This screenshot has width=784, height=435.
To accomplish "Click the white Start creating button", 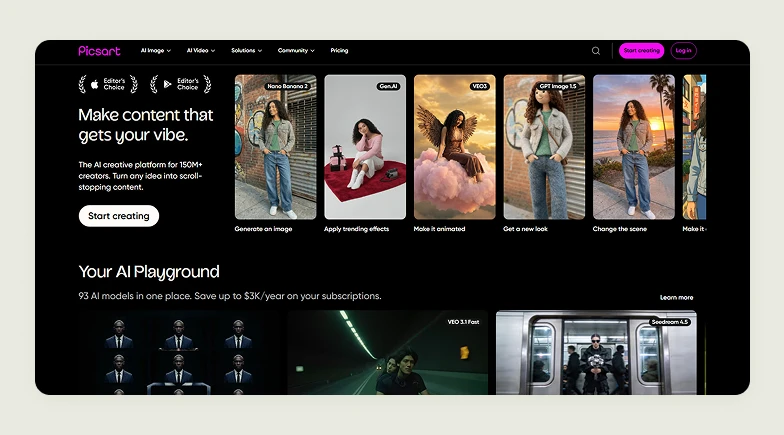I will click(x=118, y=216).
